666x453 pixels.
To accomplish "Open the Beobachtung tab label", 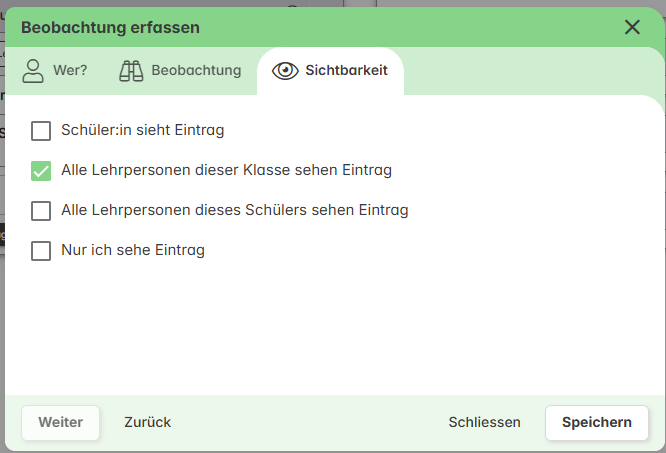I will tap(196, 70).
